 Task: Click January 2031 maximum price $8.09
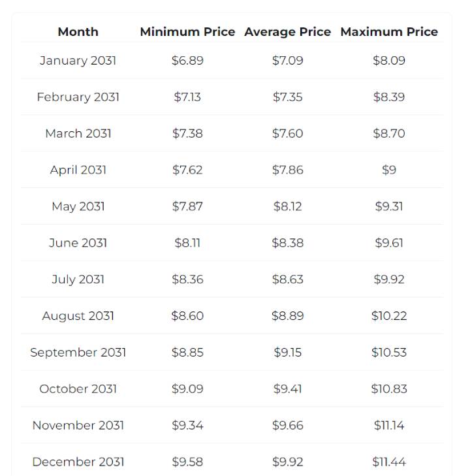click(389, 61)
